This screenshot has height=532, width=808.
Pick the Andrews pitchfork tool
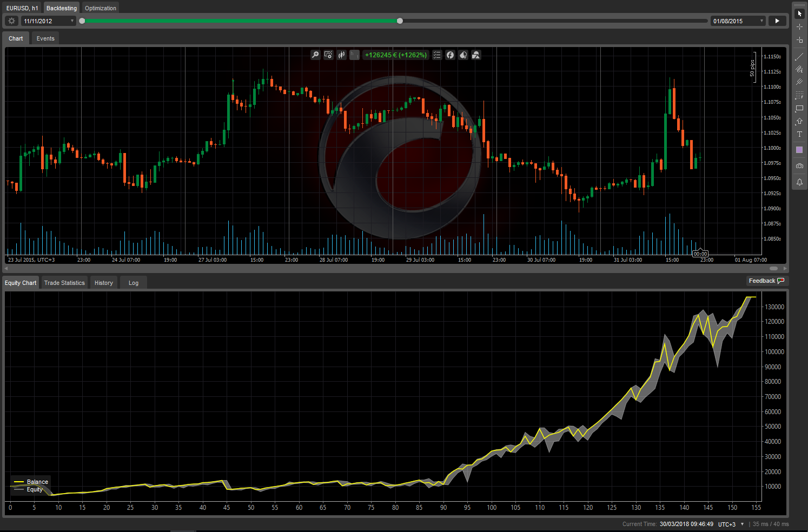pyautogui.click(x=799, y=82)
